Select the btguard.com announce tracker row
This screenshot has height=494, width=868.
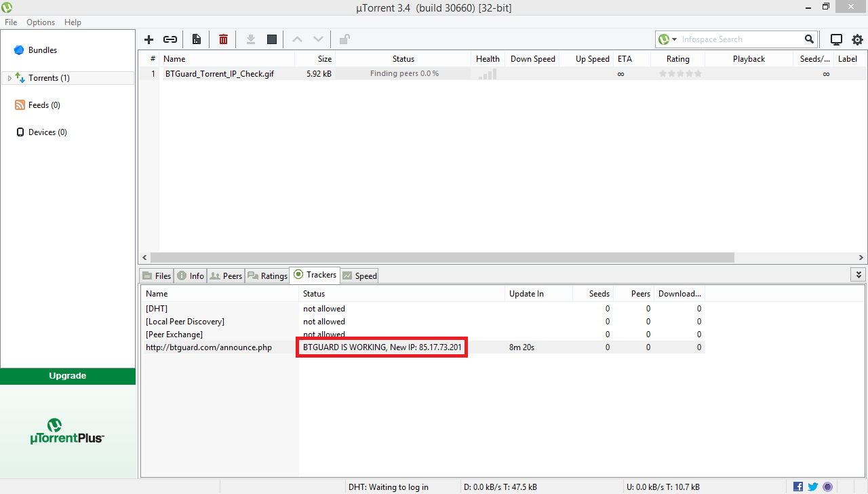point(209,347)
